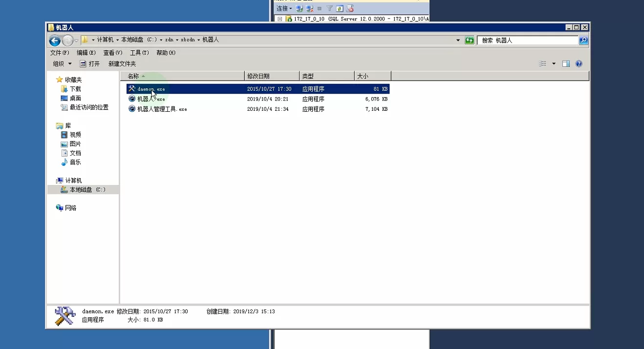Open the 工具(T) menu
The width and height of the screenshot is (644, 349).
click(x=139, y=53)
